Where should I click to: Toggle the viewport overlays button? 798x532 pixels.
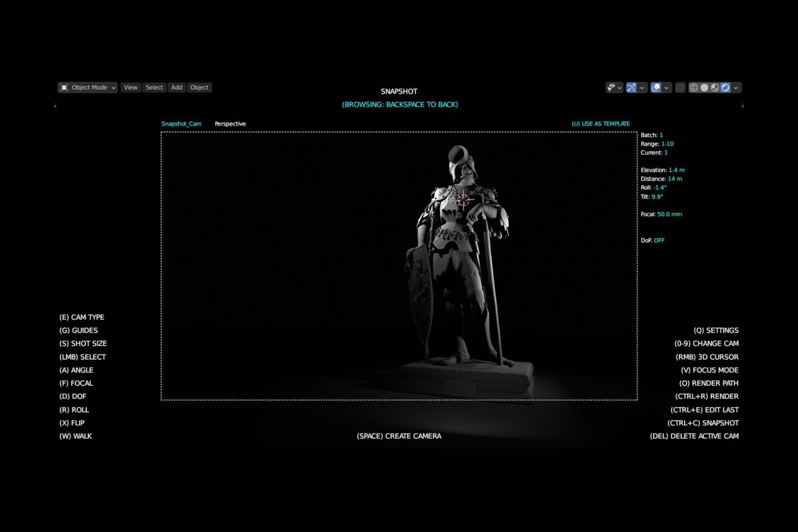click(656, 87)
